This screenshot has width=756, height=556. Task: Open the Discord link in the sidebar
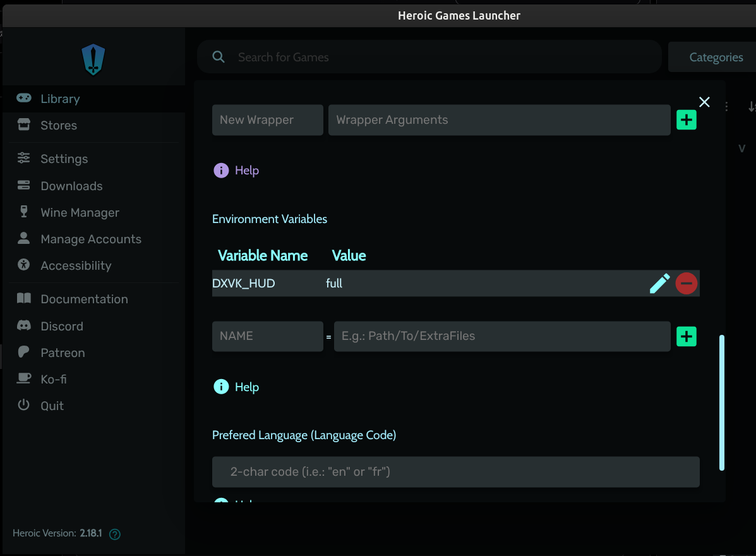tap(94, 326)
